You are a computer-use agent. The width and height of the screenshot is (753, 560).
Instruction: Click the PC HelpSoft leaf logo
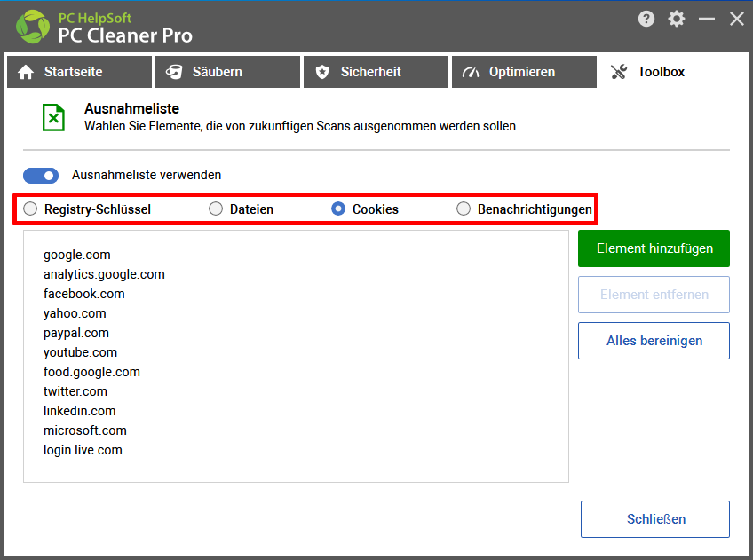click(x=33, y=27)
